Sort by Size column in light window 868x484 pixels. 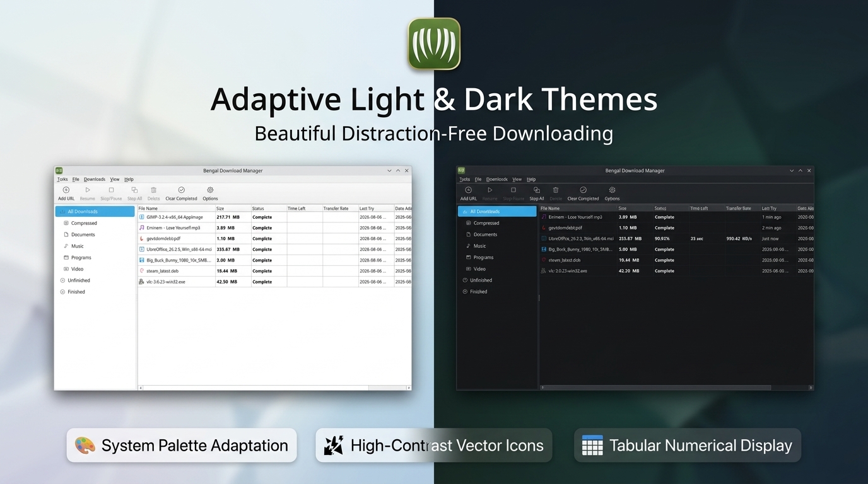click(x=233, y=209)
